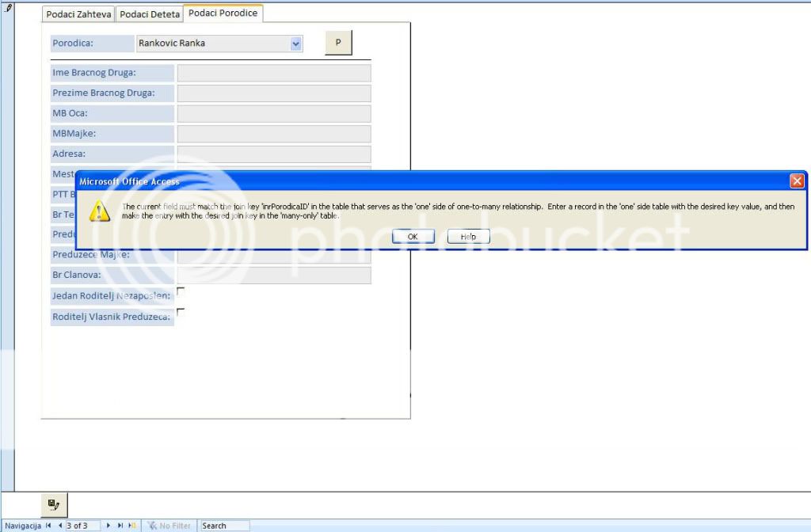Close the Microsoft Office Access error dialog
811x532 pixels.
(797, 181)
